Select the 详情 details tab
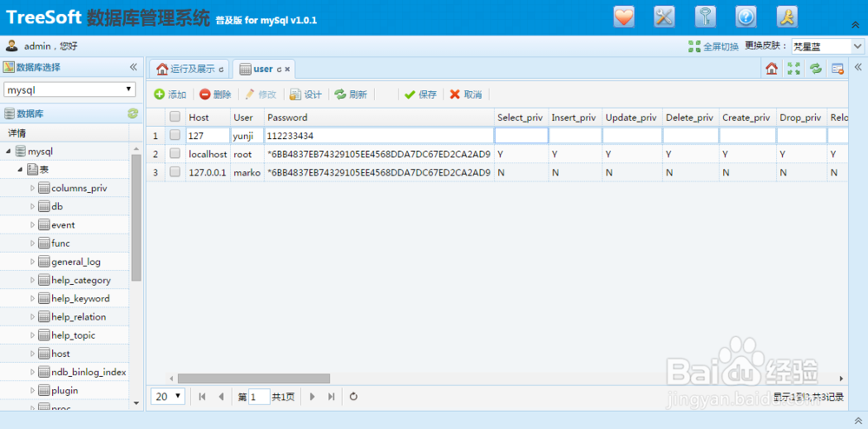 coord(16,133)
